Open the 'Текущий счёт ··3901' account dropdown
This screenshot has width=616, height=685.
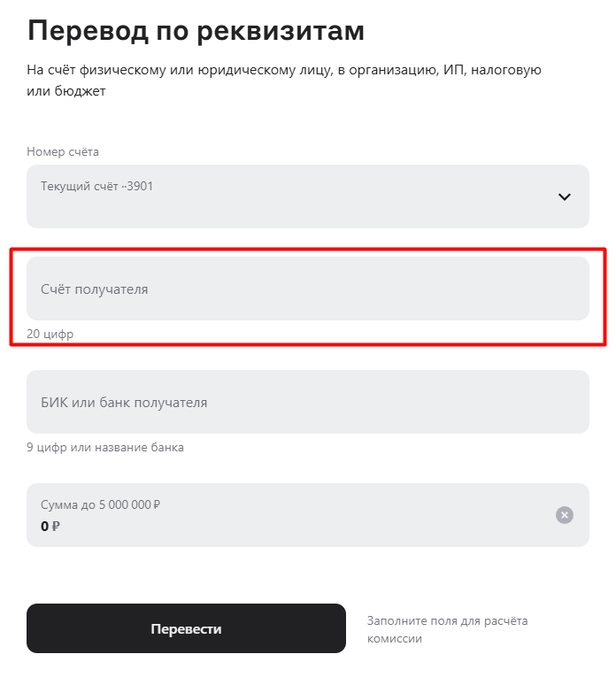click(307, 196)
